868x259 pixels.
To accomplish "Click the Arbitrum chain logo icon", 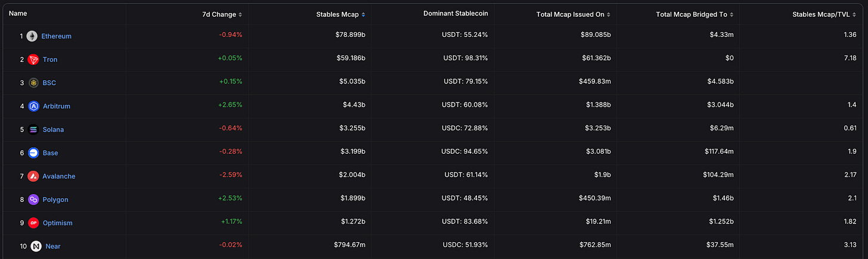I will (33, 106).
